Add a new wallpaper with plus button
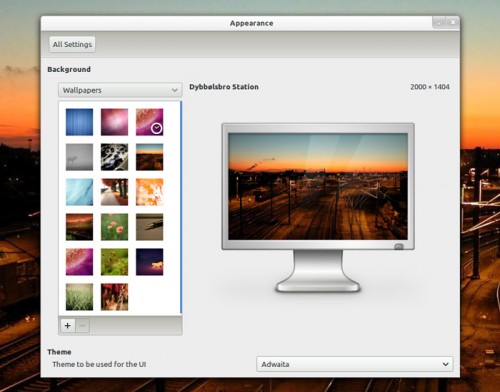This screenshot has height=392, width=500. point(68,325)
